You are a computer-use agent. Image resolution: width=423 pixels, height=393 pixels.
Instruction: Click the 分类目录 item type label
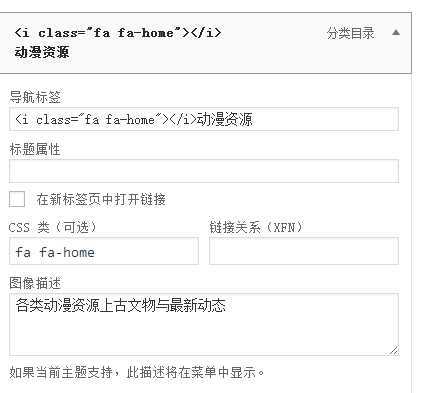(350, 33)
